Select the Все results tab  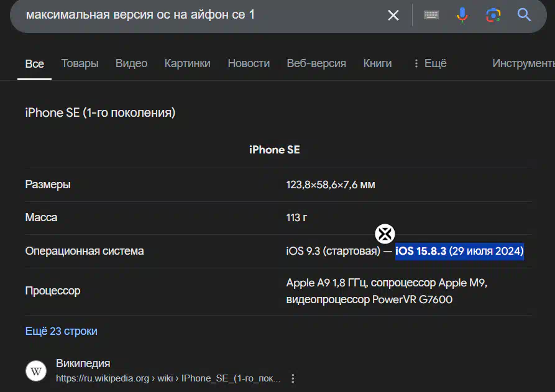pos(35,64)
